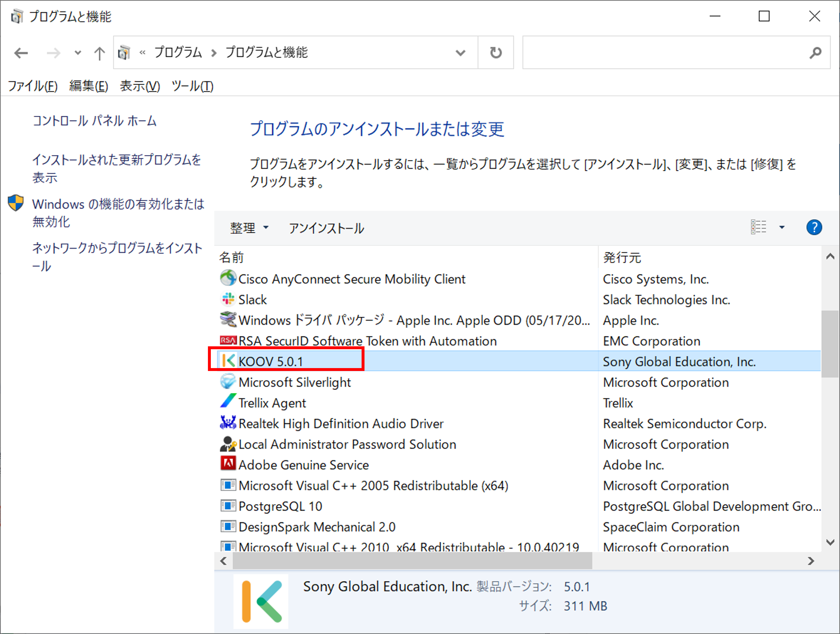Select the PostgreSQL 10 name
This screenshot has width=840, height=634.
pyautogui.click(x=280, y=506)
